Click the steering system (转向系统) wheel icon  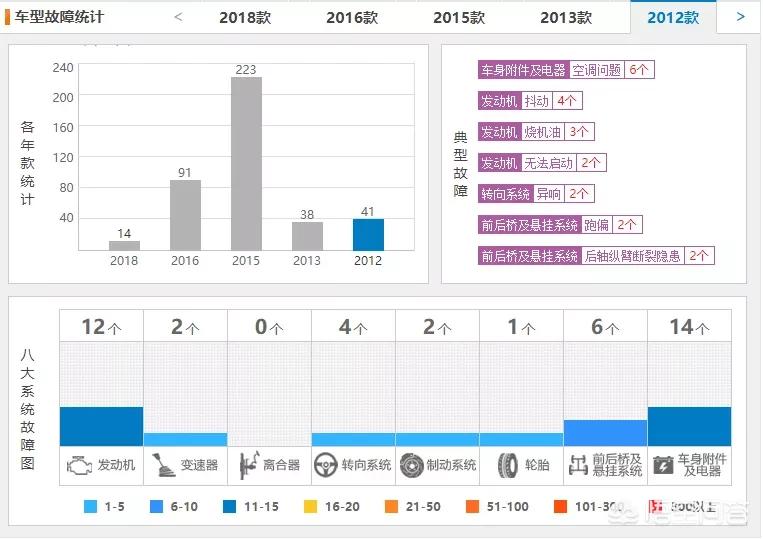tap(326, 465)
